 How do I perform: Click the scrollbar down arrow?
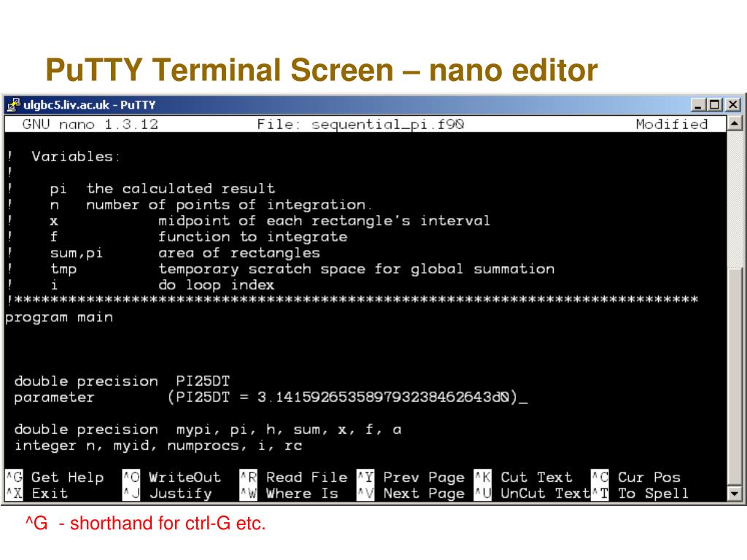pyautogui.click(x=734, y=494)
